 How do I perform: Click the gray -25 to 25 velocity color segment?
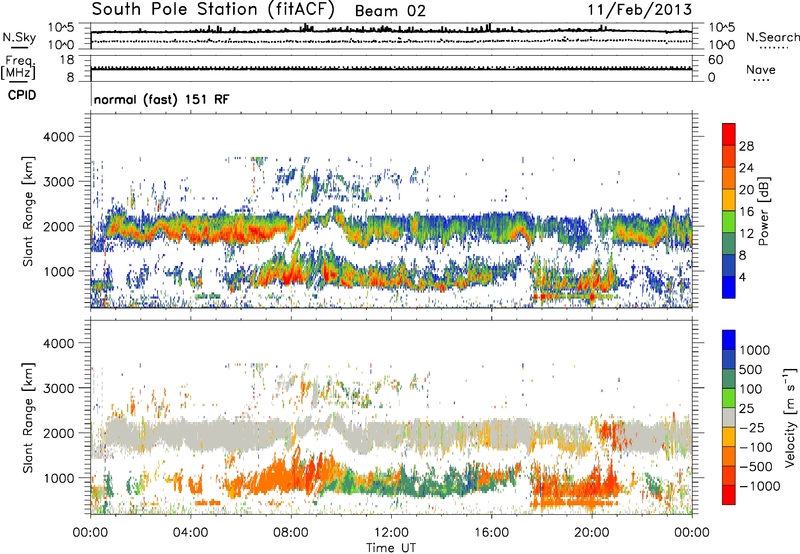(x=729, y=417)
